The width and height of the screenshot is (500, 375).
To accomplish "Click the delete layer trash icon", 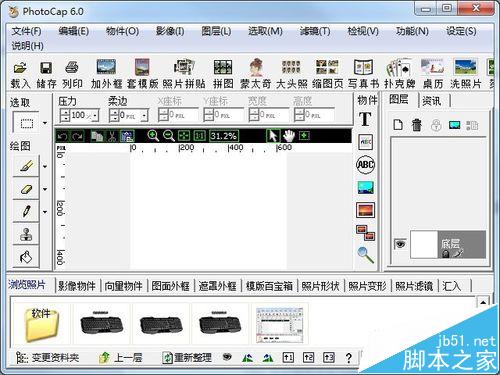I will click(x=417, y=125).
